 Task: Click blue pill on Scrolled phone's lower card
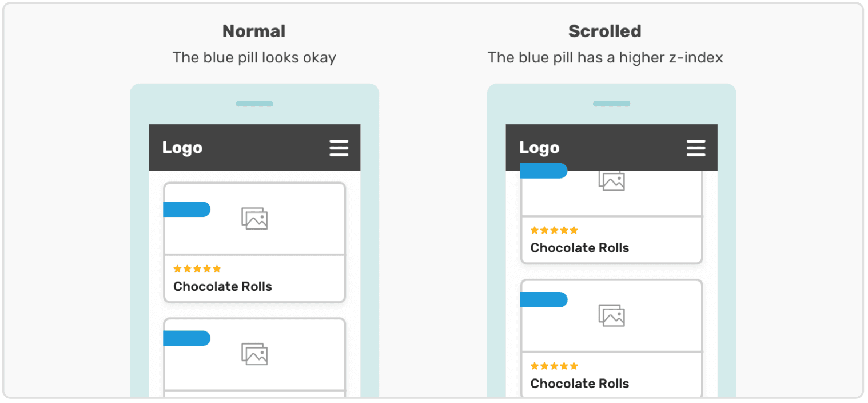coord(543,300)
